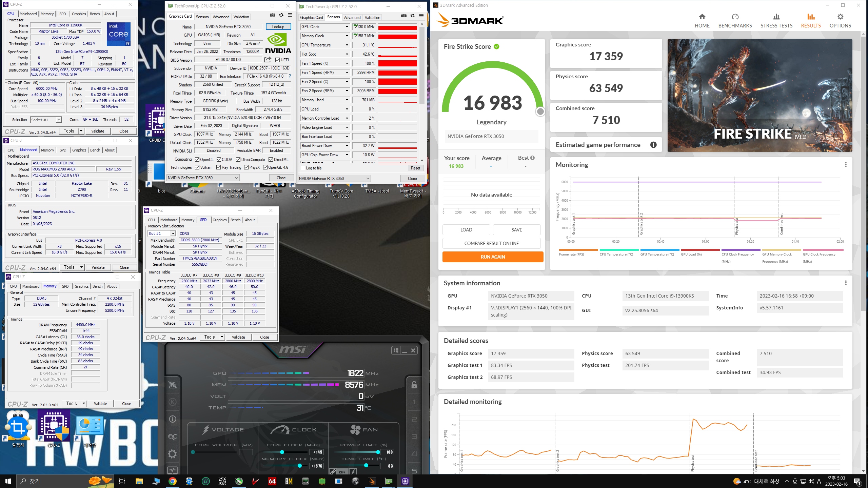
Task: Expand the Hot Spot sensor dropdown
Action: [x=347, y=54]
